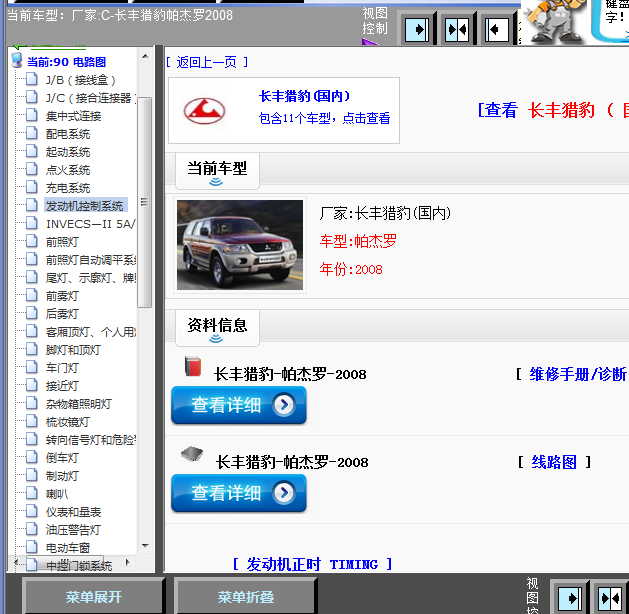The height and width of the screenshot is (614, 629).
Task: Click page icon beside 喇叭
Action: pos(32,493)
